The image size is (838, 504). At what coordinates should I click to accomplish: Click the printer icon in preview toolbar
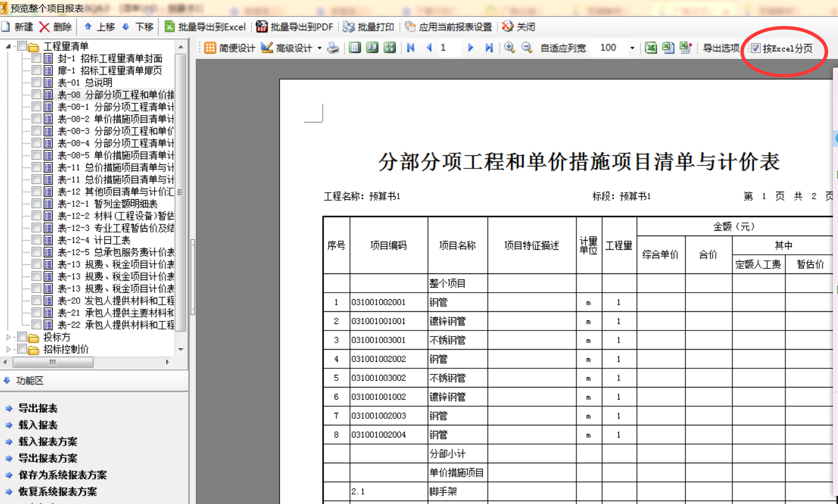pos(333,48)
